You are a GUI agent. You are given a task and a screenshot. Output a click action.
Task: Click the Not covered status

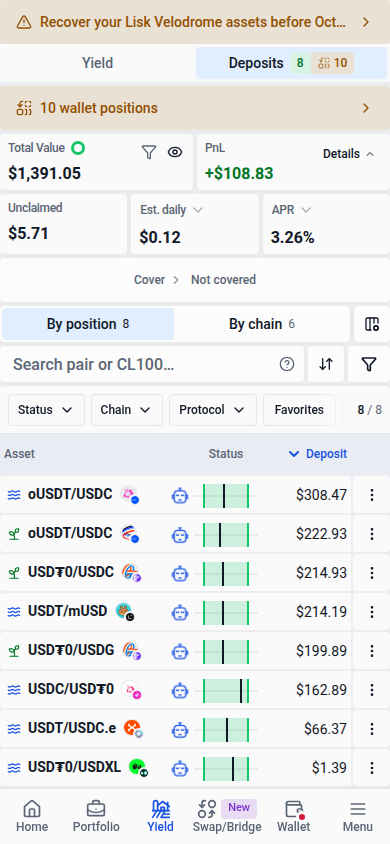(x=223, y=280)
